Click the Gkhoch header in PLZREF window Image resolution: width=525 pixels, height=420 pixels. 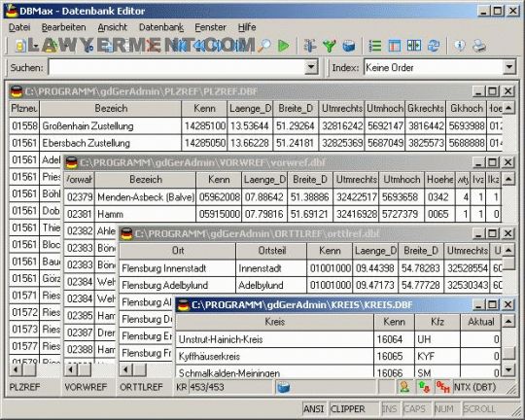tap(466, 109)
